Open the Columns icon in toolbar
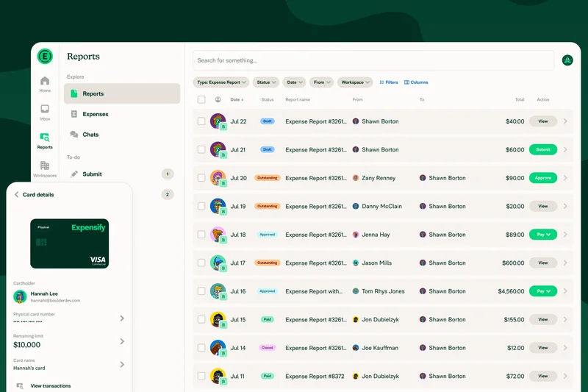Screen dimensions: 588x392 tap(407, 82)
